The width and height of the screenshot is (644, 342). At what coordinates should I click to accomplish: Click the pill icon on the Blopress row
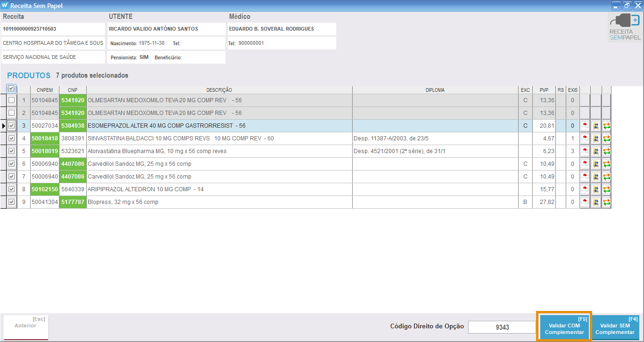click(585, 202)
